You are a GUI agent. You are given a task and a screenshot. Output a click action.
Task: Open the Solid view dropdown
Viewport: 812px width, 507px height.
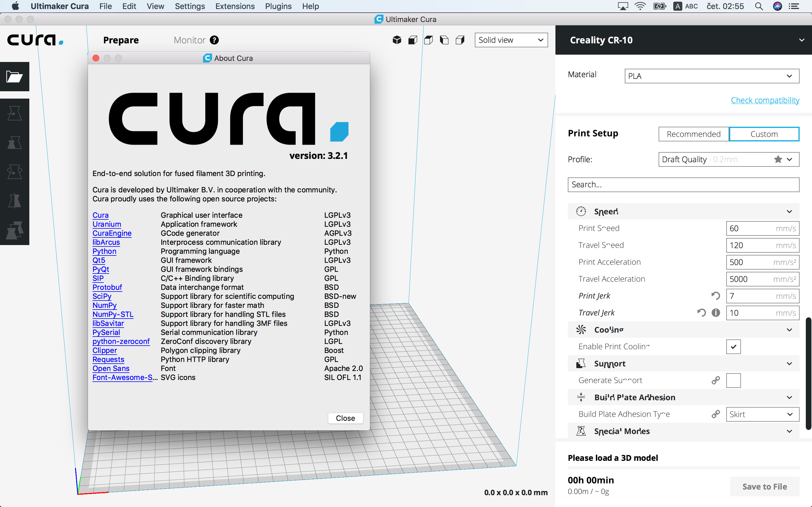point(511,40)
